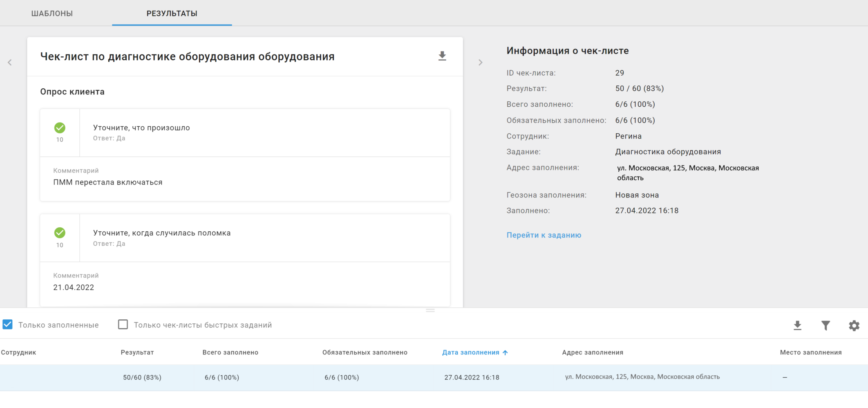Screen dimensions: 868x408
Task: Click the employee value 'Регина'
Action: (x=629, y=136)
